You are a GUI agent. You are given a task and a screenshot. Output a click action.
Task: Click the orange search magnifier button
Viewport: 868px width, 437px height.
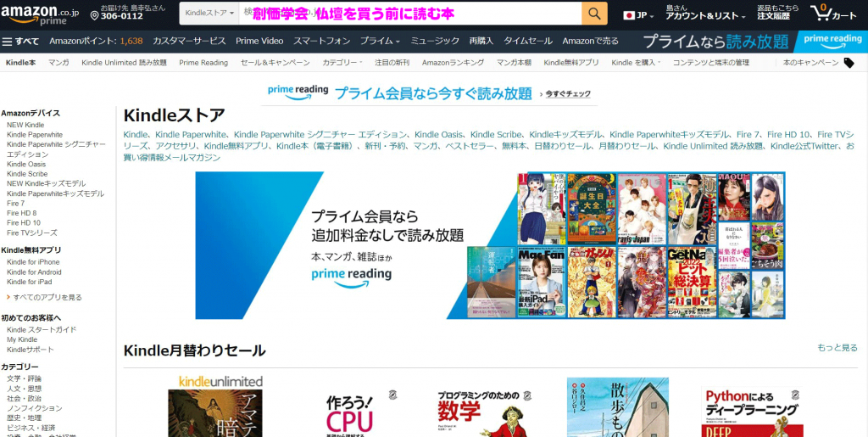(x=594, y=14)
